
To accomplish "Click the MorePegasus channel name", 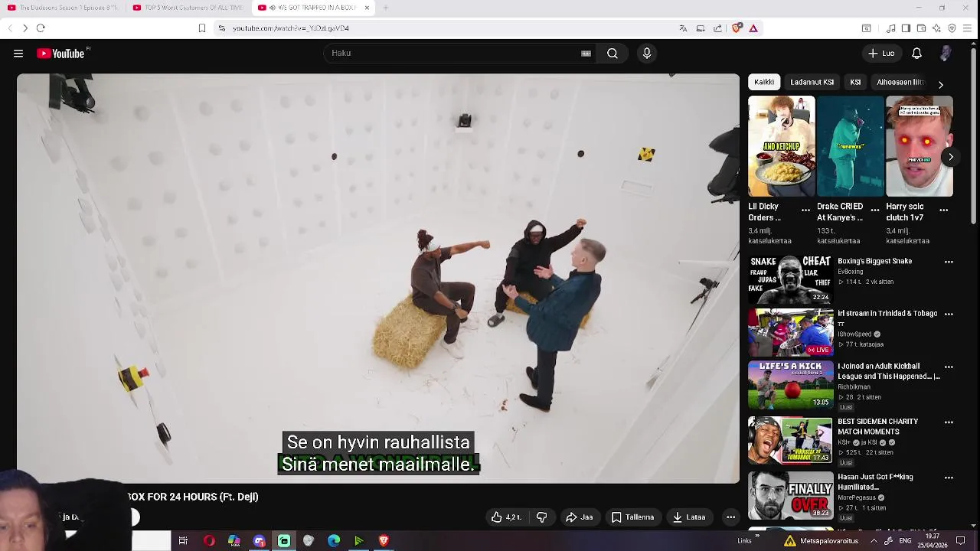I will (858, 497).
